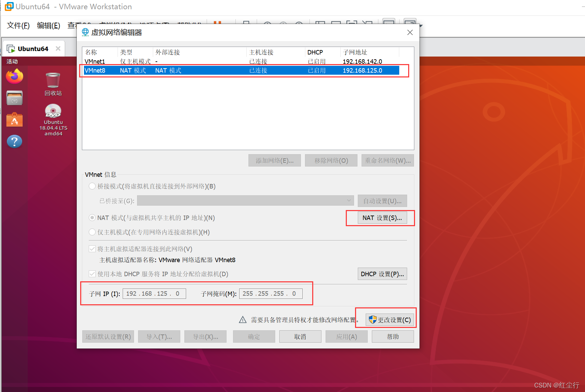Close the Ubuntu64 VM tab
Screen dimensions: 585x392
58,49
